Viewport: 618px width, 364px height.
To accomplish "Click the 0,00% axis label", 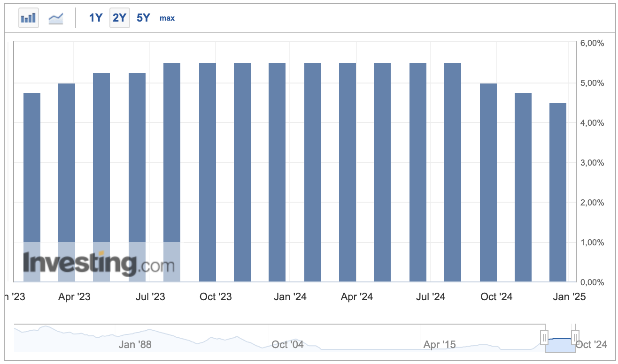I will point(592,282).
